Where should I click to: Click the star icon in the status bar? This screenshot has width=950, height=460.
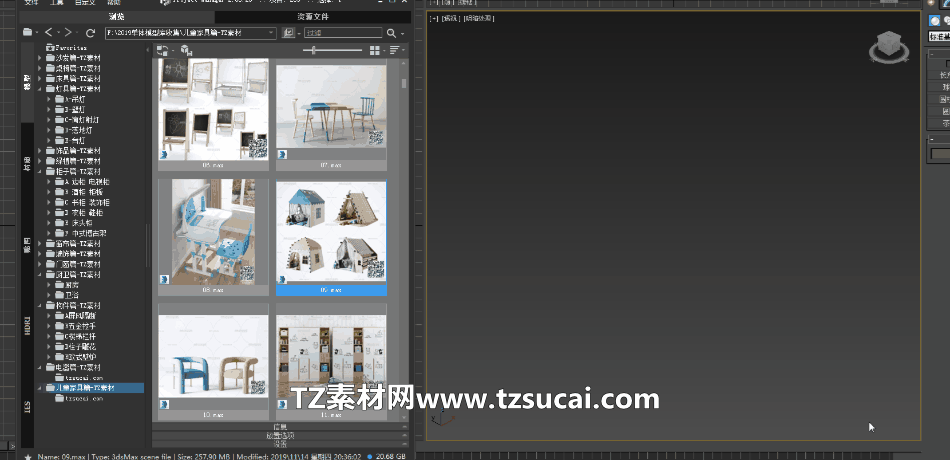[27, 456]
